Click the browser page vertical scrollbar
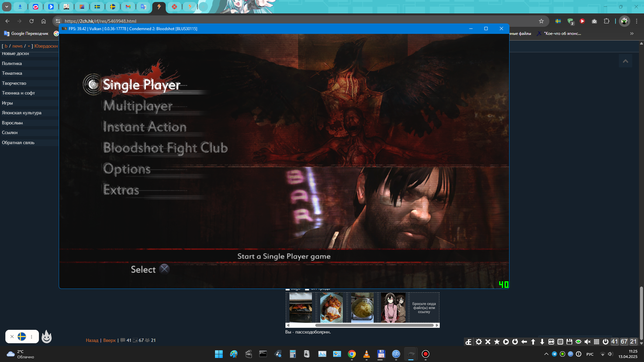The width and height of the screenshot is (644, 362). coord(641,313)
